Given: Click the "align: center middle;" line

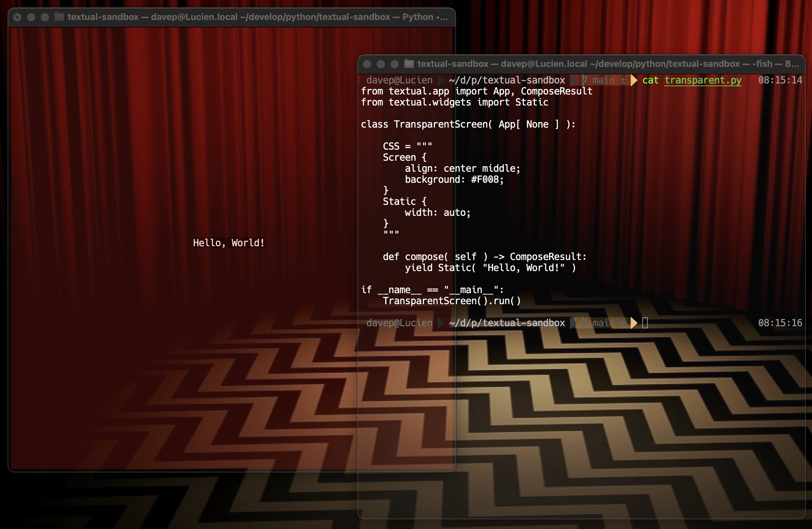Looking at the screenshot, I should pyautogui.click(x=463, y=169).
